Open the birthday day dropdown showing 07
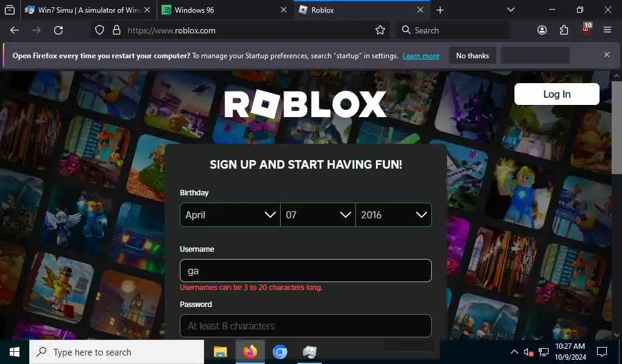The height and width of the screenshot is (364, 622). coord(318,215)
